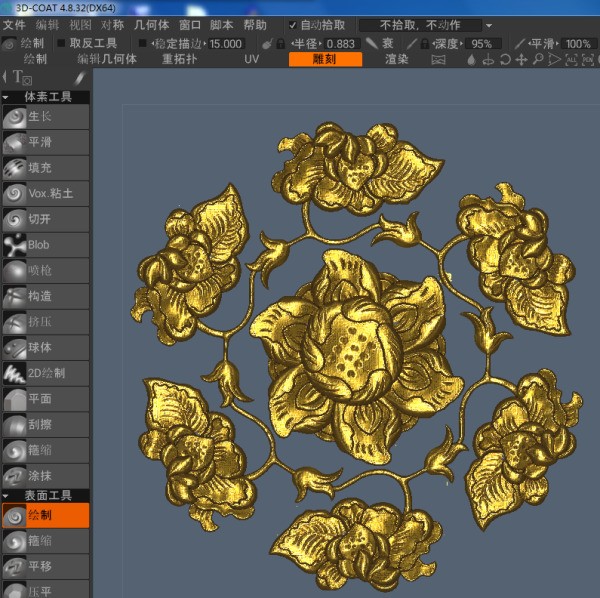The image size is (600, 598).
Task: Choose the 填充 fill tool
Action: click(45, 168)
